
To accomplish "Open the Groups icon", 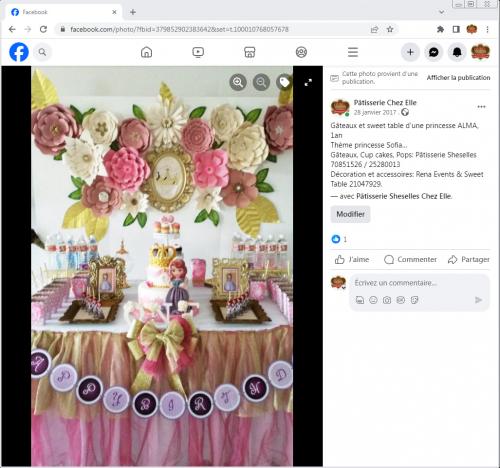I will 301,52.
